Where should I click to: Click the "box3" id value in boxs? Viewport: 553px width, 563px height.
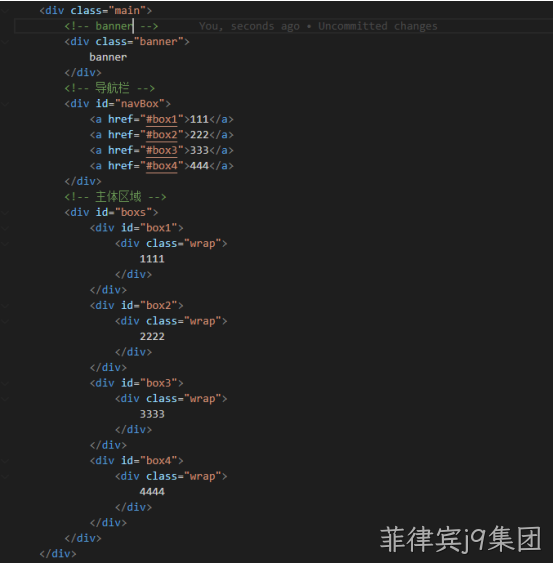[x=159, y=383]
